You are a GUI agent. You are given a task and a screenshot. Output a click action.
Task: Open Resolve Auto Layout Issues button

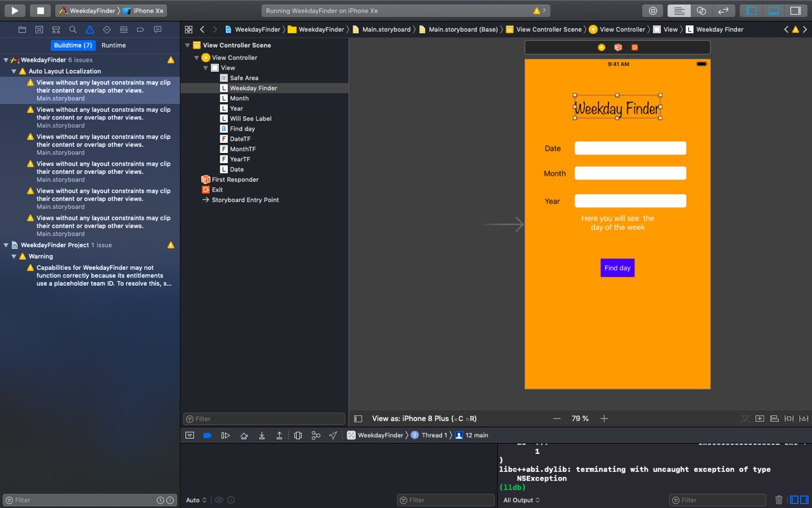(804, 418)
